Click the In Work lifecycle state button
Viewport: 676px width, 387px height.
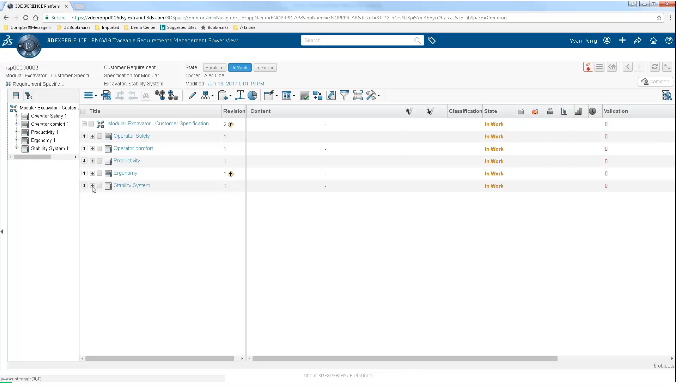pyautogui.click(x=240, y=68)
